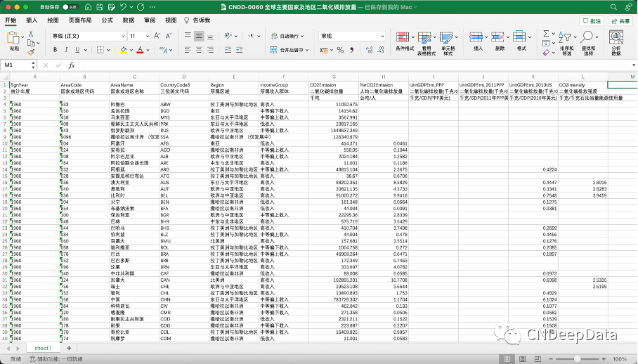Click the Paste (粘贴) clipboard icon
This screenshot has height=364, width=638.
coord(13,38)
